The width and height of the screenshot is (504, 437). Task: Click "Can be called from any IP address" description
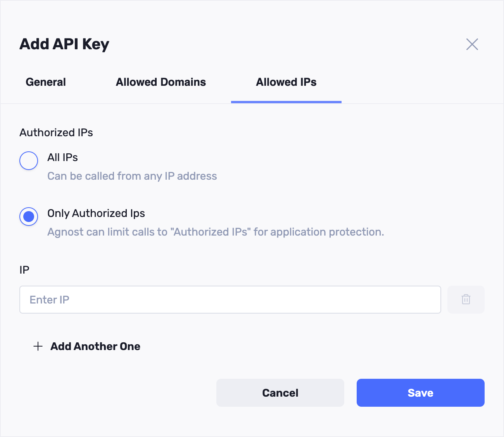click(x=132, y=176)
